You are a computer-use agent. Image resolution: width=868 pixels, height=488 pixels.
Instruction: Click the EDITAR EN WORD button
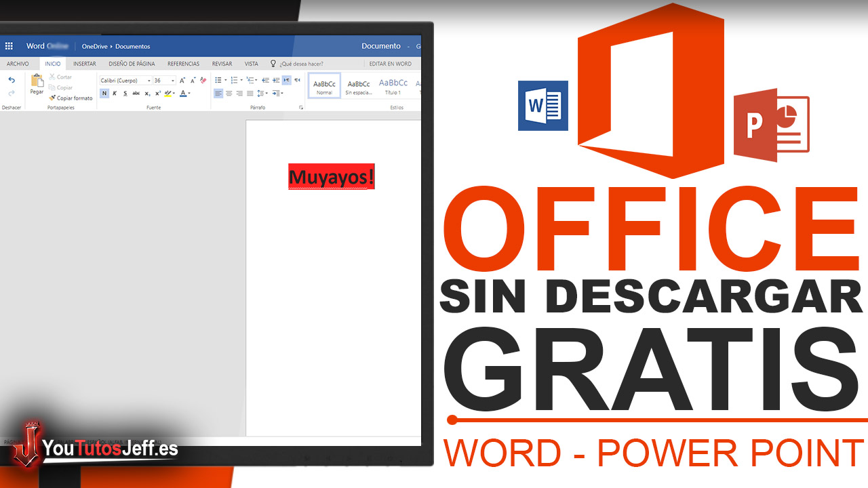tap(391, 64)
